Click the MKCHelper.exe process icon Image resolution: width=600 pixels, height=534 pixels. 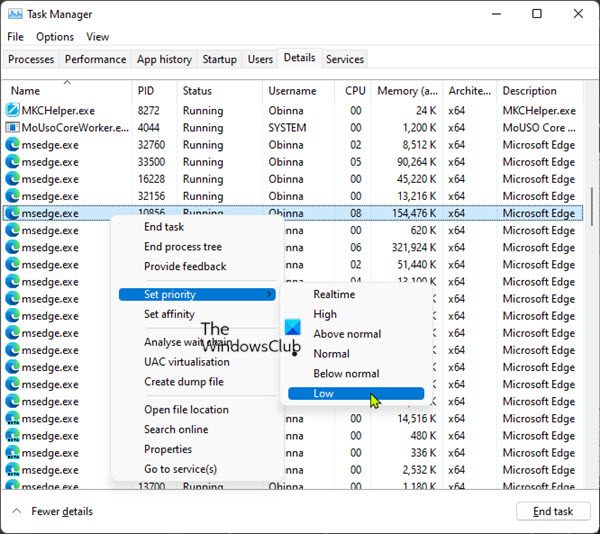pyautogui.click(x=13, y=111)
